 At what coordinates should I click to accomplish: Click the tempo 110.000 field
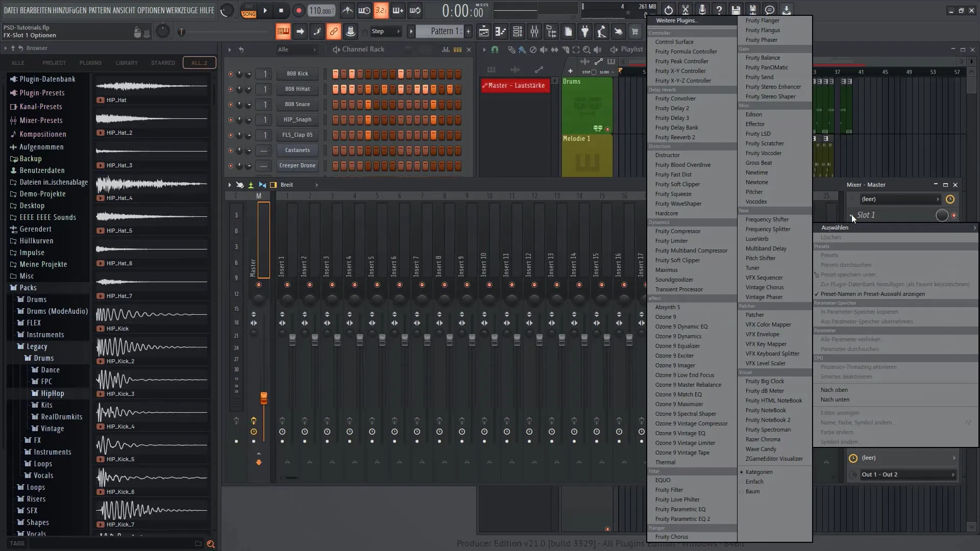[x=322, y=11]
